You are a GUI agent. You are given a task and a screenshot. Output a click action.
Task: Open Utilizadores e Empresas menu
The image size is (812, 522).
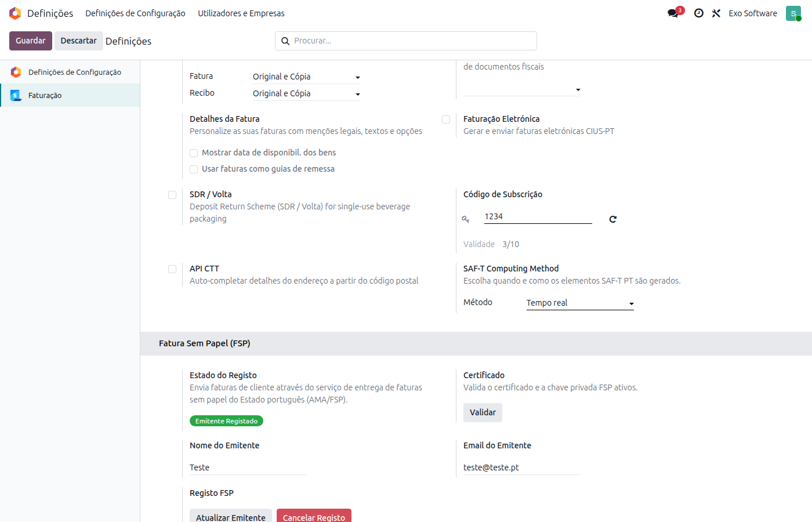[x=241, y=13]
